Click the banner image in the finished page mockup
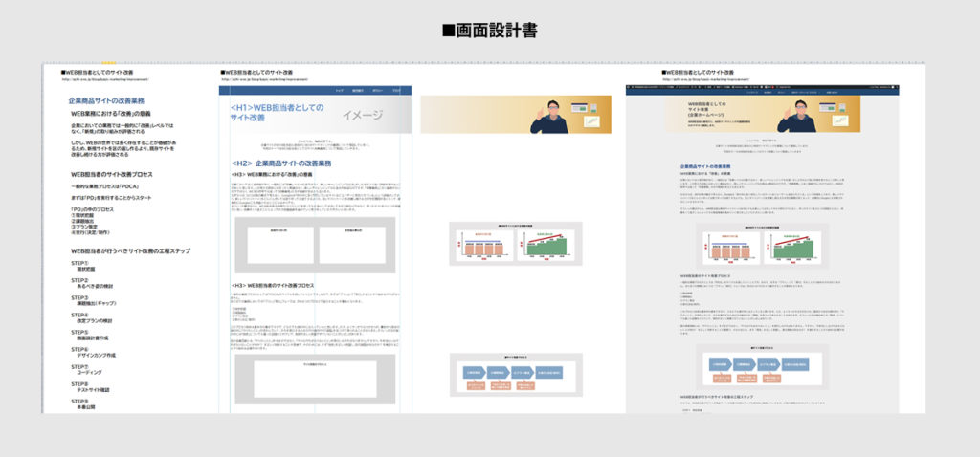The image size is (980, 457). 763,114
